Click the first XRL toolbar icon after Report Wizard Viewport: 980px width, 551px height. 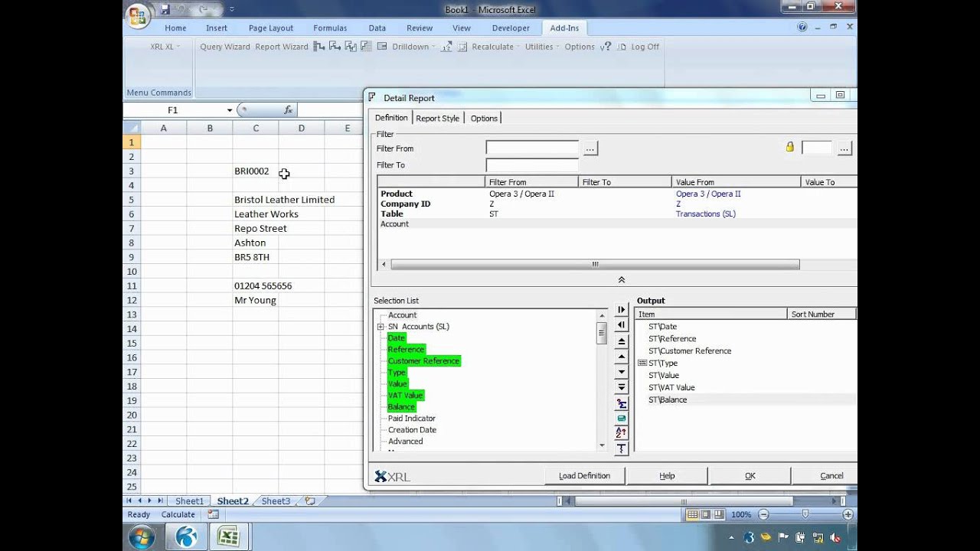pos(319,47)
